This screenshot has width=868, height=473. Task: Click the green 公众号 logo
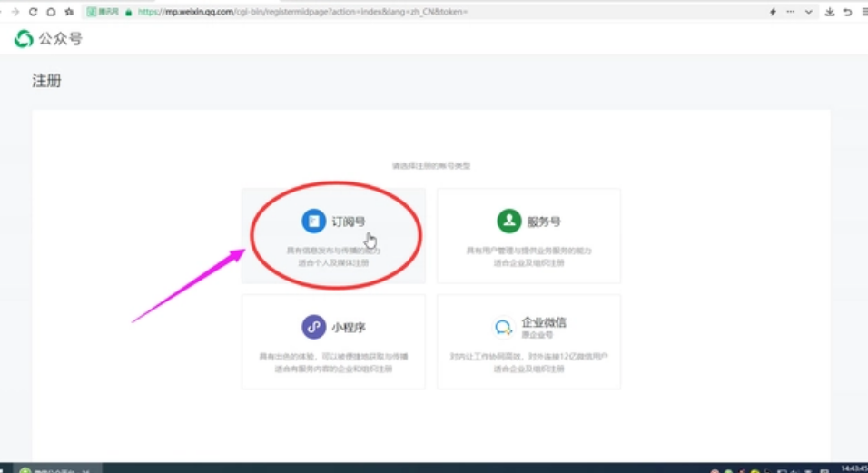coord(24,39)
